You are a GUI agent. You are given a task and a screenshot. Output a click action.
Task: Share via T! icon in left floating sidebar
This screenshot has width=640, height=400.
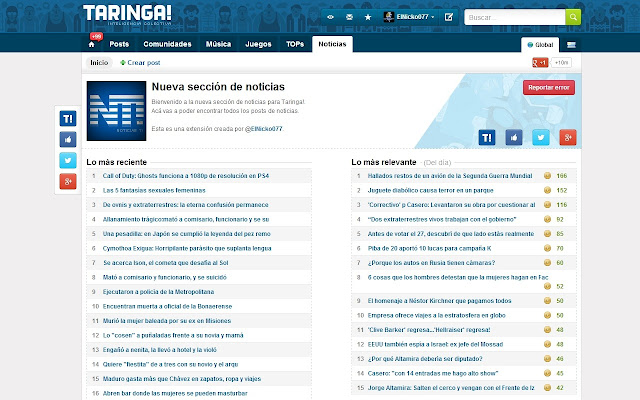click(x=68, y=119)
